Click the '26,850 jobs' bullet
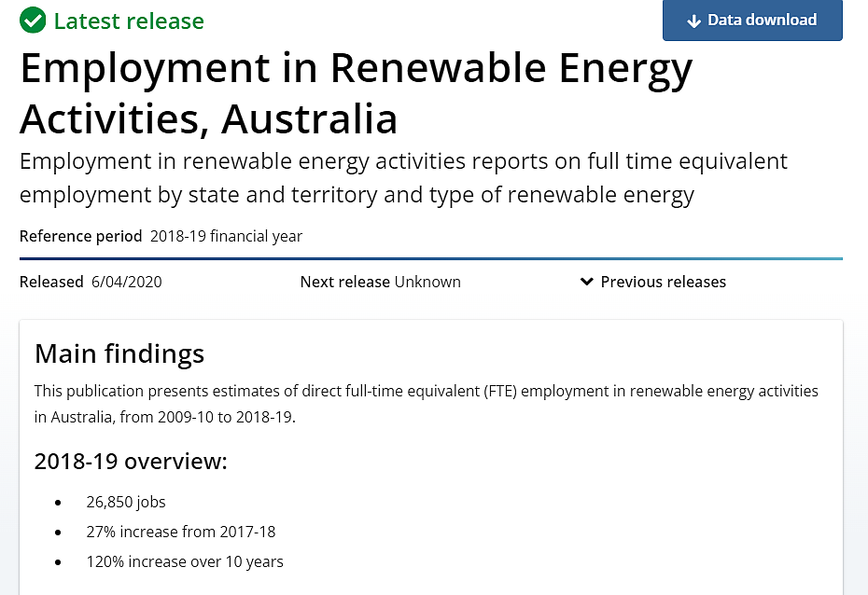Image resolution: width=868 pixels, height=595 pixels. point(126,502)
